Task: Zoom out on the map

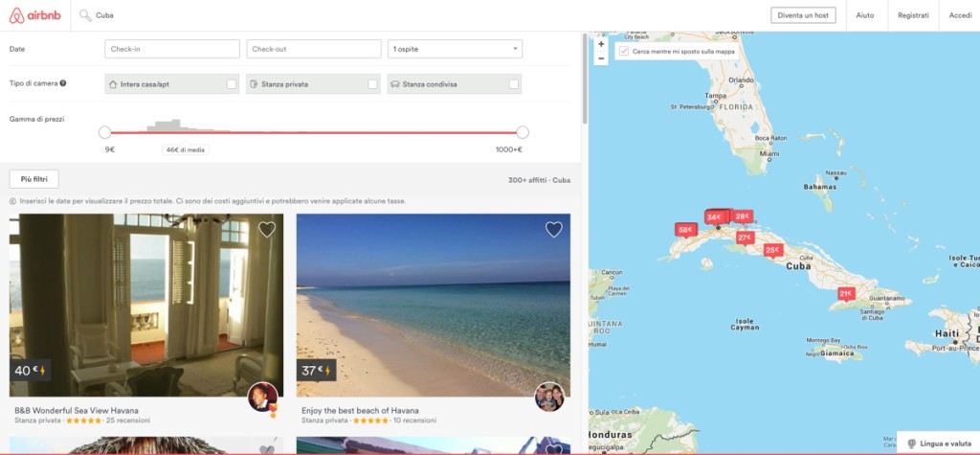Action: (601, 58)
